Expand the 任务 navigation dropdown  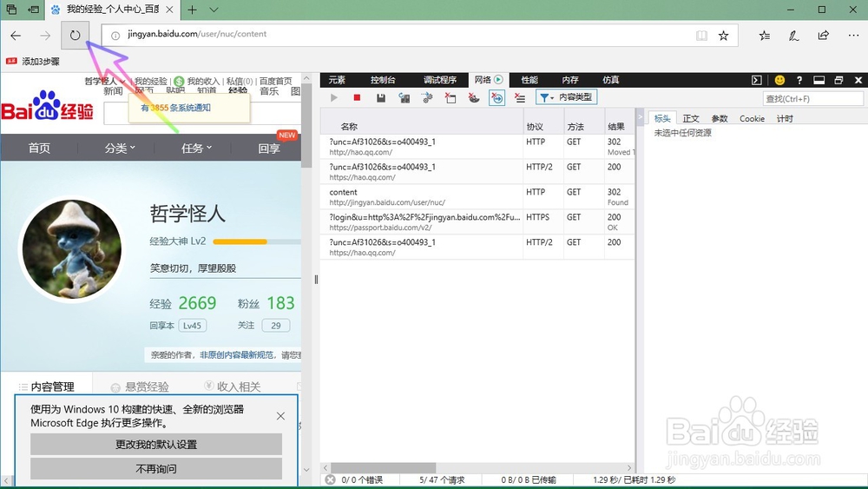[196, 148]
